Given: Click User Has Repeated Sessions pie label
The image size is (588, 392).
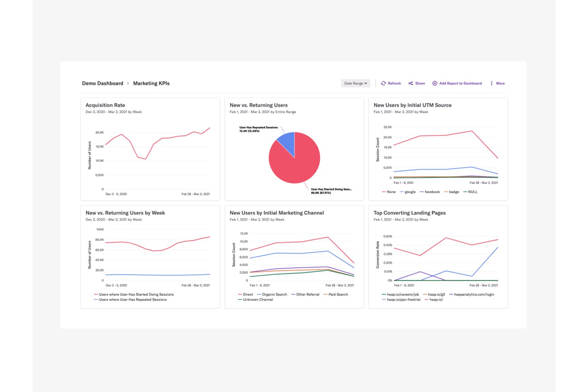Looking at the screenshot, I should click(259, 129).
